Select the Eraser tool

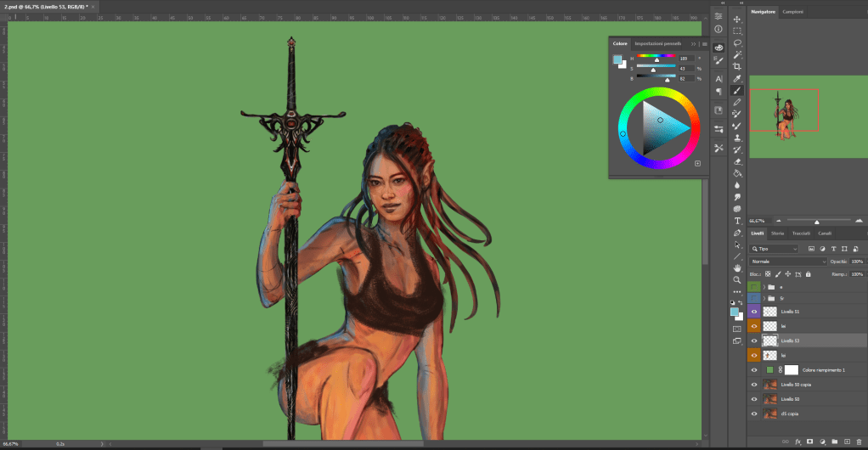coord(737,160)
